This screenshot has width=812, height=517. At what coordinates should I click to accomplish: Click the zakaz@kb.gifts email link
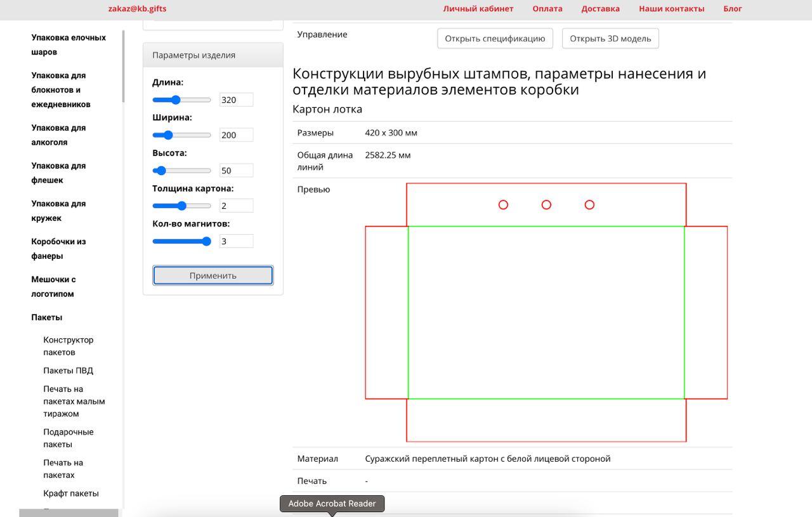(x=137, y=9)
